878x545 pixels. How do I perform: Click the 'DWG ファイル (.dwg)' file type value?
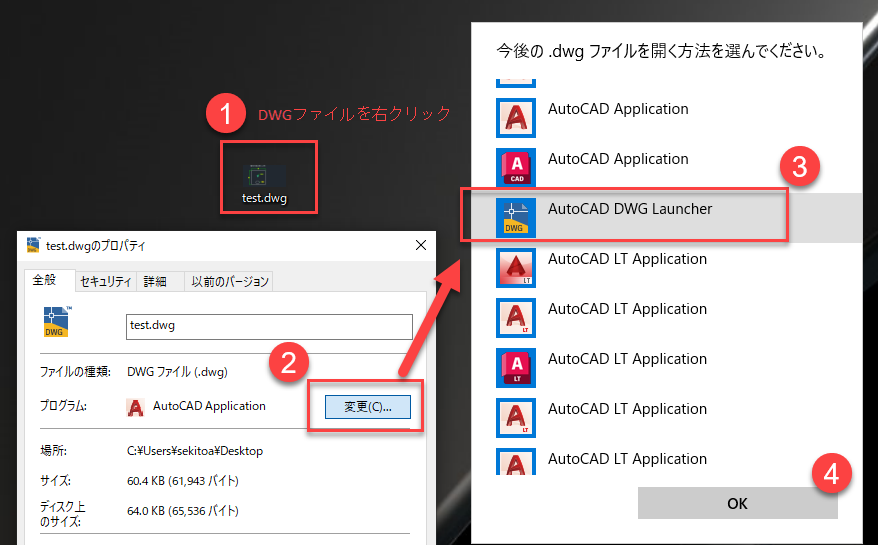(177, 372)
